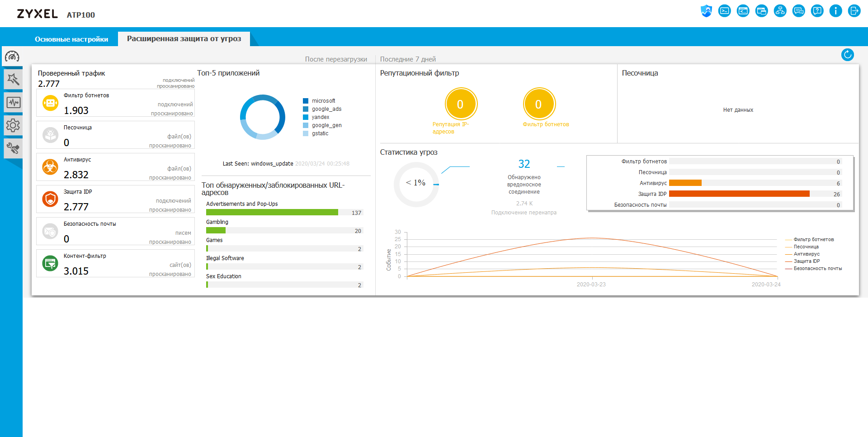The height and width of the screenshot is (437, 868).
Task: Click the microsoft legend color swatch
Action: click(x=306, y=101)
